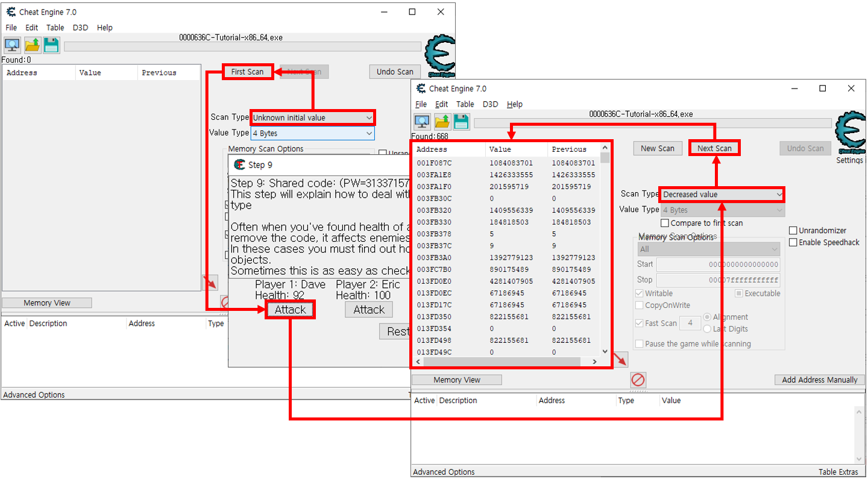
Task: Select Alignment radio button
Action: [x=707, y=317]
